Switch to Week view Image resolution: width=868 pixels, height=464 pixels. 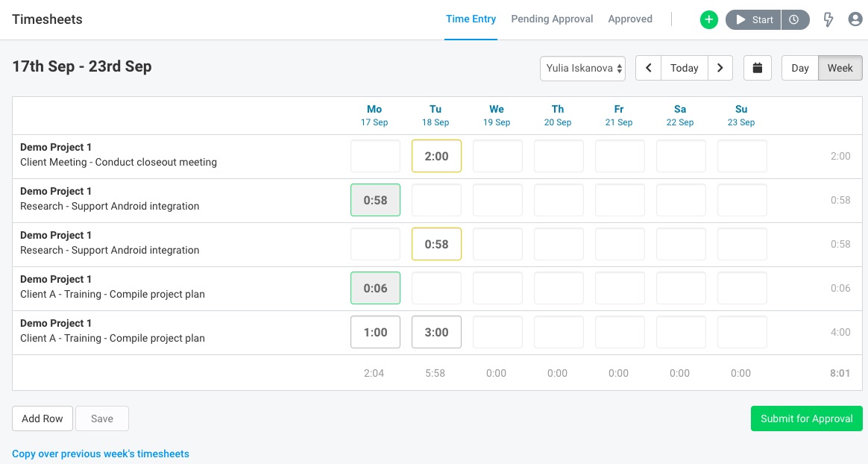(840, 68)
